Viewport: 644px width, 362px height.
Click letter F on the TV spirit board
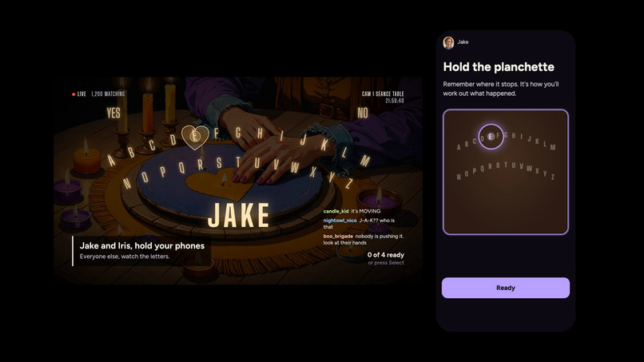coord(216,133)
